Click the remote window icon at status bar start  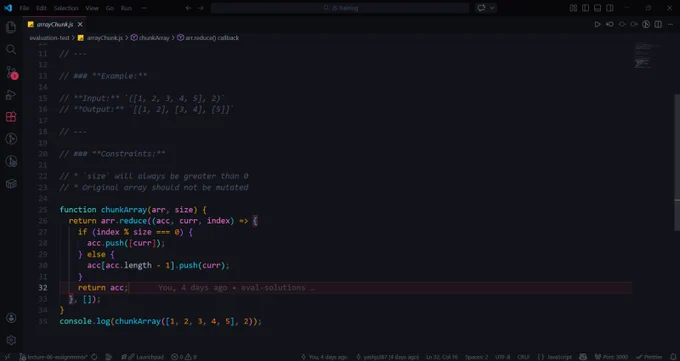click(7, 357)
